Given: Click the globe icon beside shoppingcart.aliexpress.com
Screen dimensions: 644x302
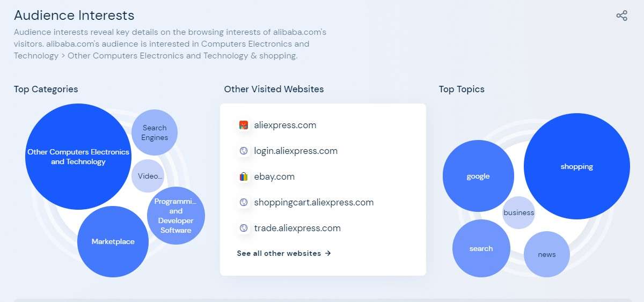Looking at the screenshot, I should 244,202.
